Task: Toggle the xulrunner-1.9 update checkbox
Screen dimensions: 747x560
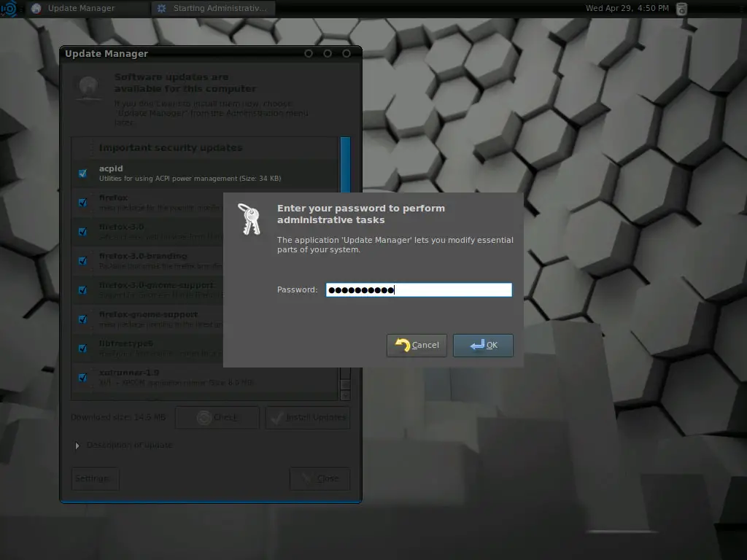Action: tap(83, 377)
